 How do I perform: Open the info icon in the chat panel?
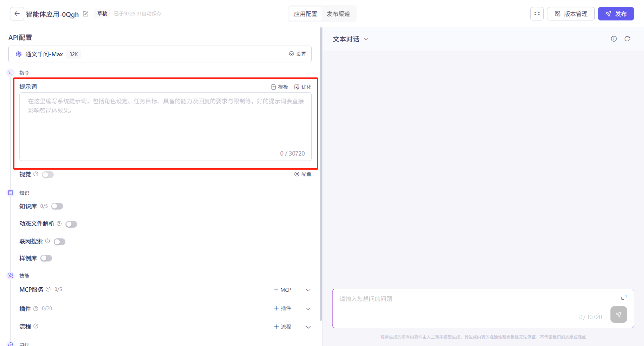(x=614, y=39)
